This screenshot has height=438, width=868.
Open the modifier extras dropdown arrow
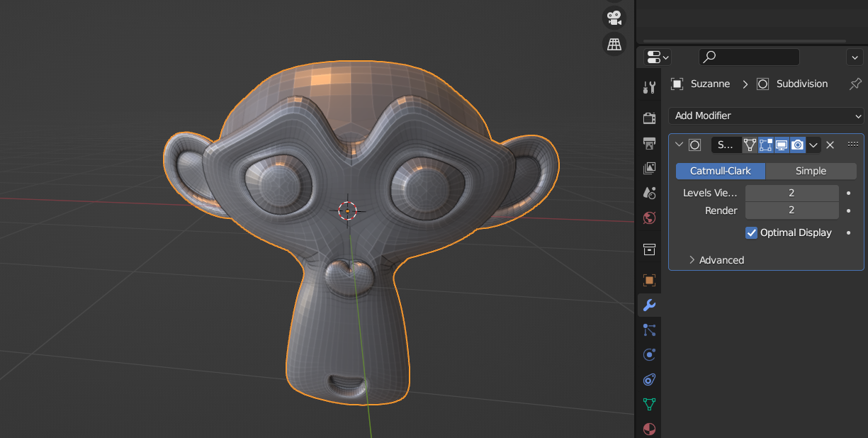coord(813,145)
